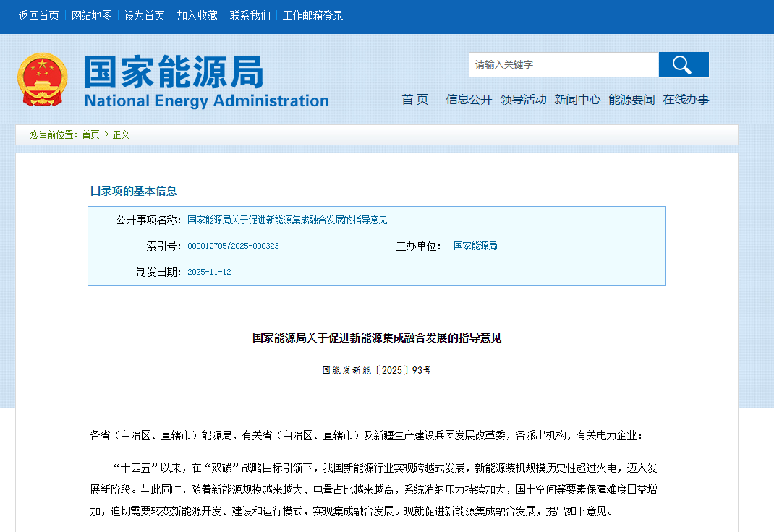Go to 首 页 in the navigation bar
Screen dimensions: 774x532
tap(414, 100)
